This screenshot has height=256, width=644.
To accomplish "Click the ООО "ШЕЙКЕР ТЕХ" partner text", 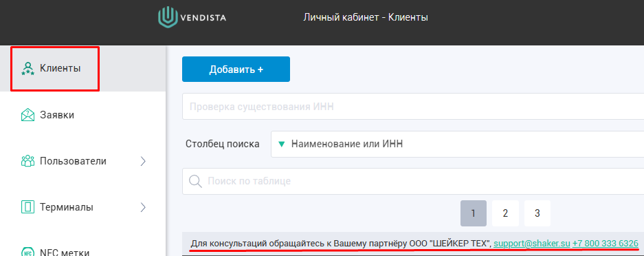I will 449,244.
